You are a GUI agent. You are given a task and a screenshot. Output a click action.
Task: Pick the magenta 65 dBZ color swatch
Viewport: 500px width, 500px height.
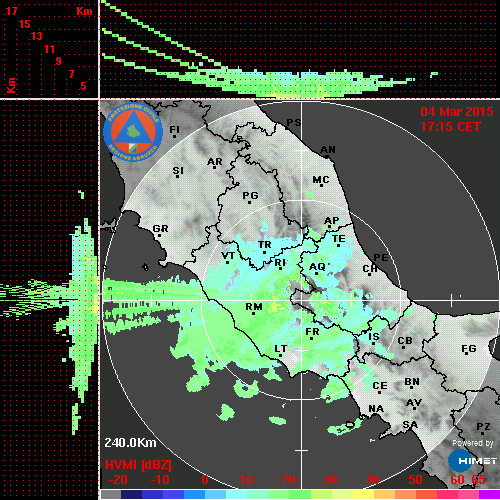tap(489, 494)
